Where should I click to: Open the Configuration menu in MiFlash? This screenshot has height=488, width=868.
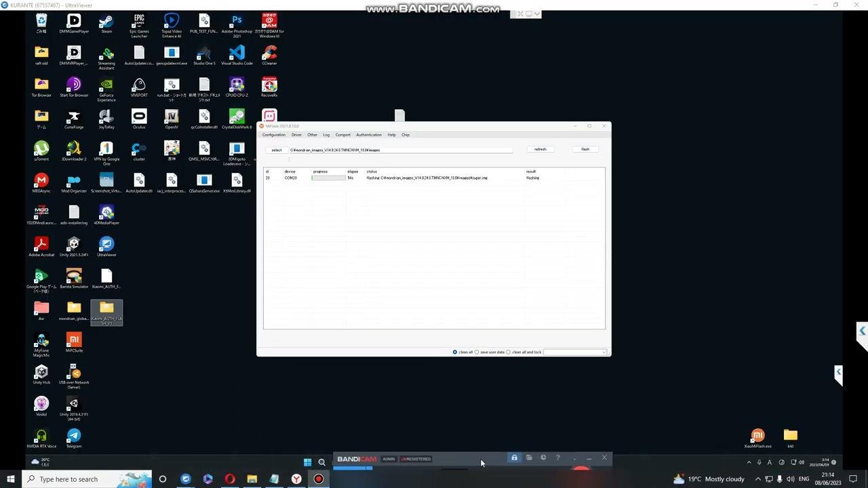[x=274, y=135]
